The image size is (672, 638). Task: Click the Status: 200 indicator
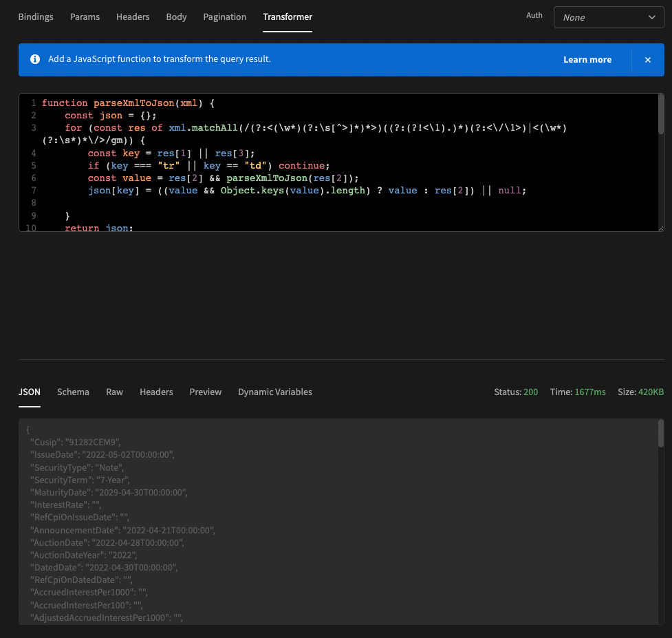[x=516, y=392]
